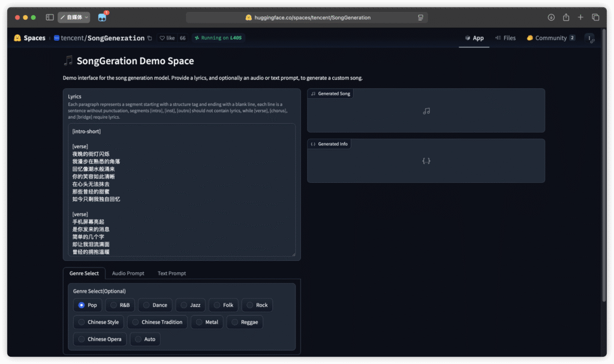Click the Genre Select(Optional) label

point(99,291)
